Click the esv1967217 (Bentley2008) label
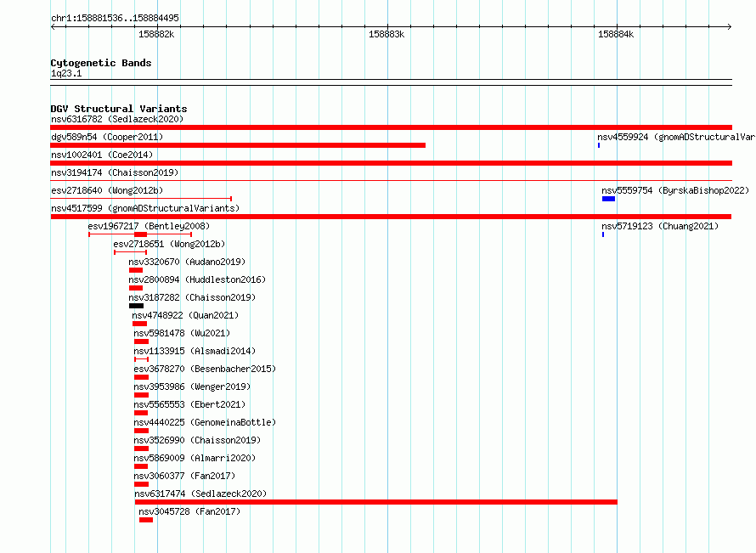Image resolution: width=756 pixels, height=553 pixels. pyautogui.click(x=149, y=226)
